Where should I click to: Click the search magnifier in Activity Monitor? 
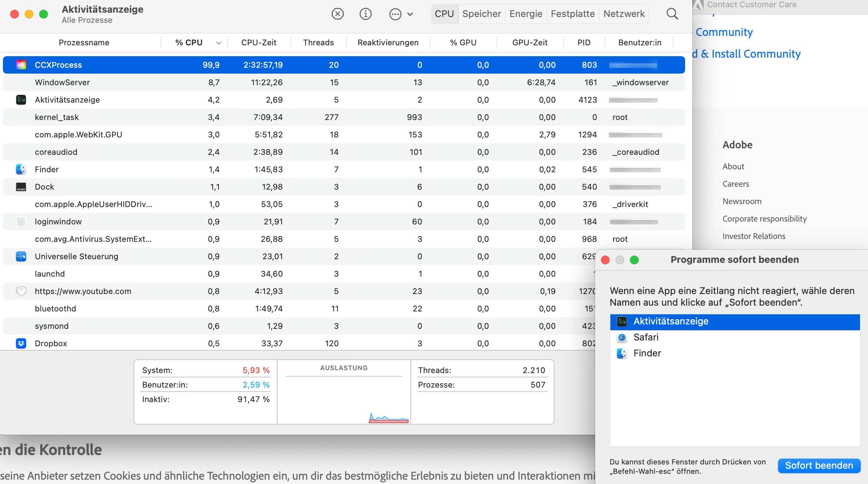672,14
